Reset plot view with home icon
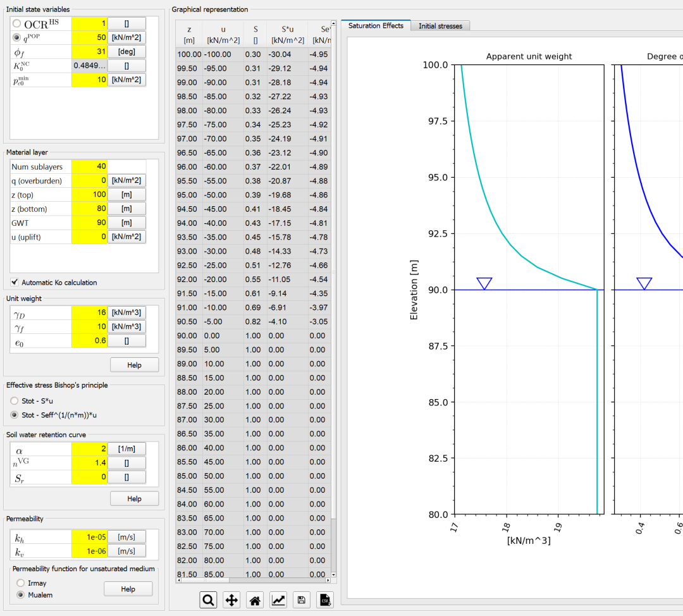The width and height of the screenshot is (683, 616). coord(255,600)
